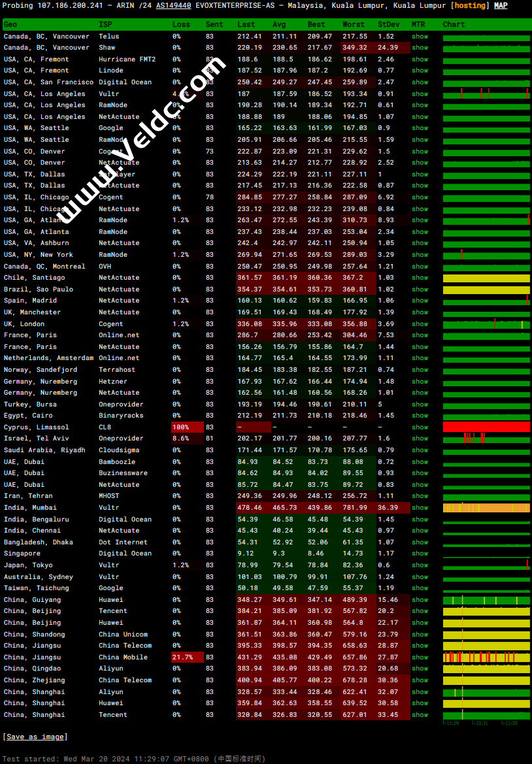532x764 pixels.
Task: Show MTR for Bangladesh, Dhaka row
Action: (420, 542)
